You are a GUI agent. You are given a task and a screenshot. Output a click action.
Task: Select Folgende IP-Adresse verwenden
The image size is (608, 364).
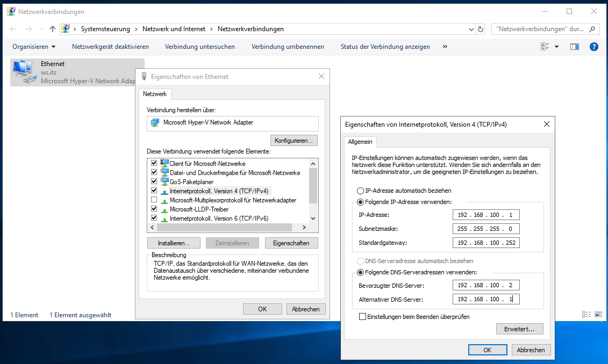tap(360, 202)
